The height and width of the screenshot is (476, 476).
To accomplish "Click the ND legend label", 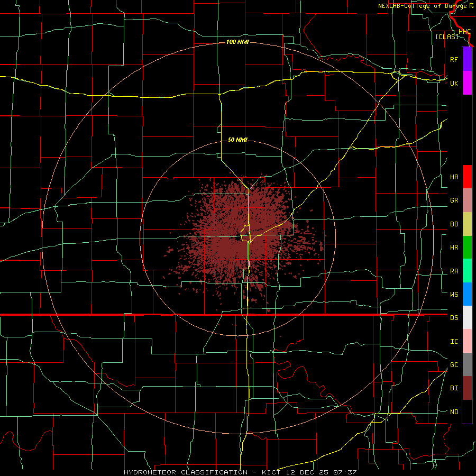I will pyautogui.click(x=454, y=411).
